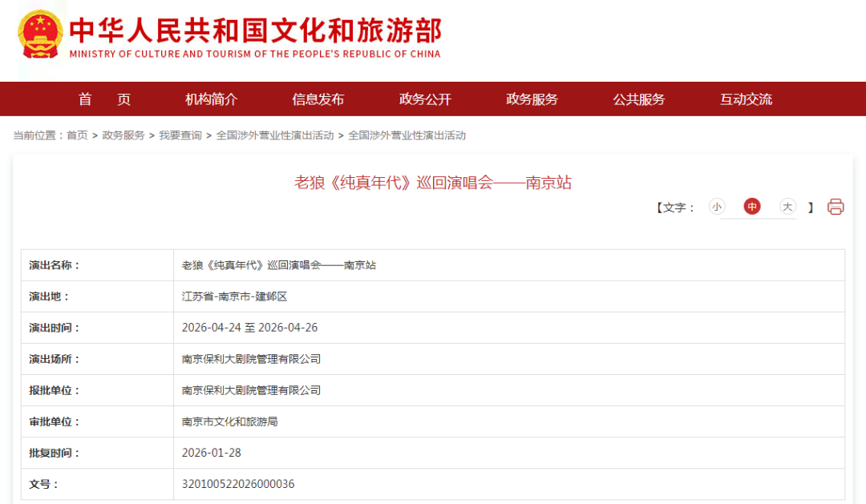Select medium font size 中
This screenshot has width=866, height=504.
point(752,207)
